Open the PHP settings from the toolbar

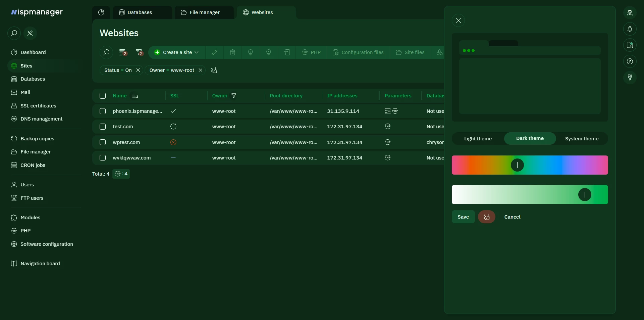coord(311,52)
